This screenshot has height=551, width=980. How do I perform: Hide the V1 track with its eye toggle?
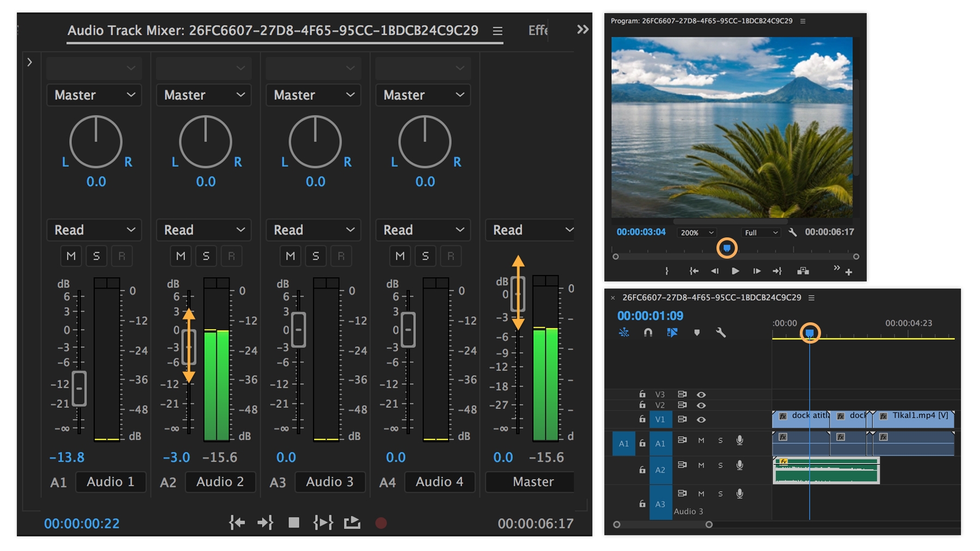tap(702, 419)
